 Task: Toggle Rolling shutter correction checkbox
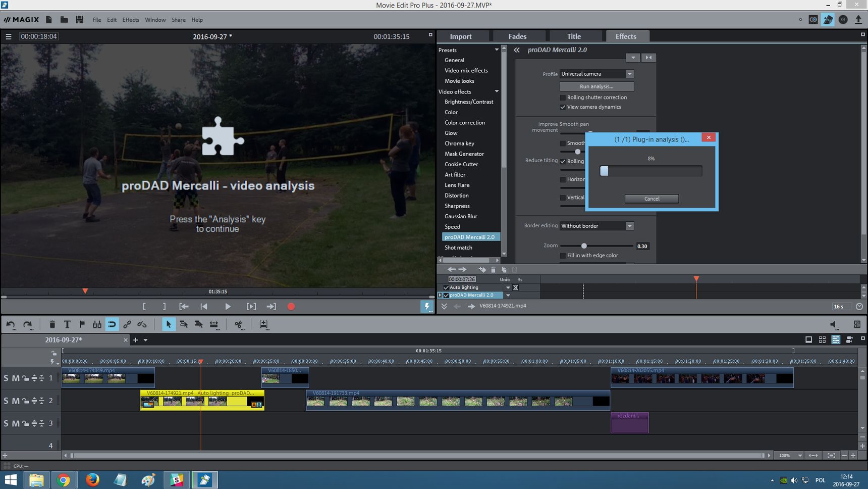(x=563, y=97)
